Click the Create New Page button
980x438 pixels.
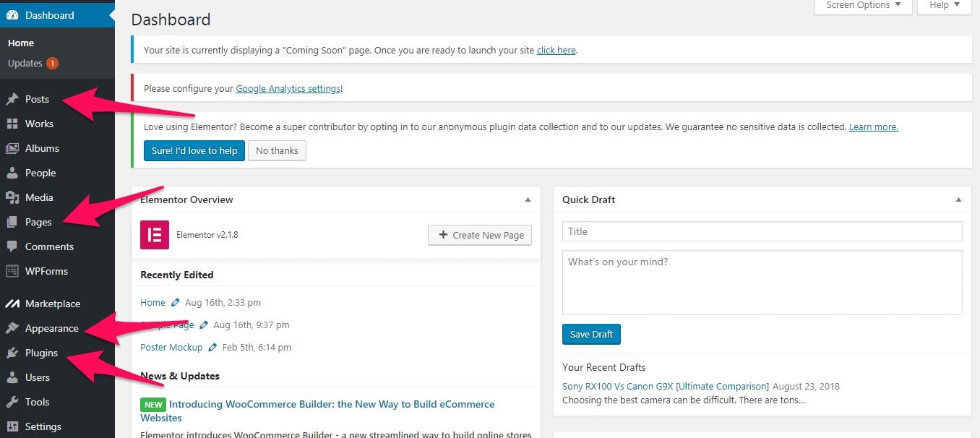point(480,235)
